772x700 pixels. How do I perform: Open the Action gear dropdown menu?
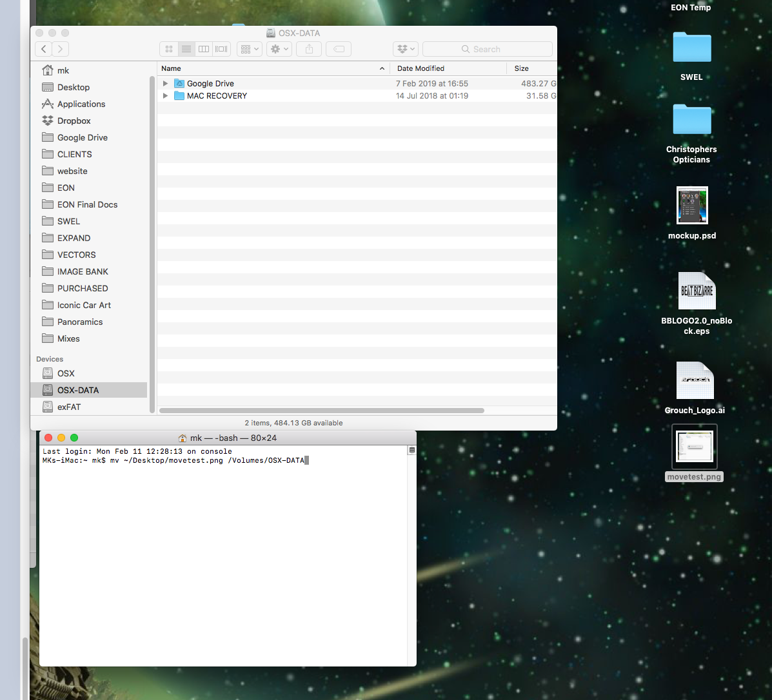[279, 49]
